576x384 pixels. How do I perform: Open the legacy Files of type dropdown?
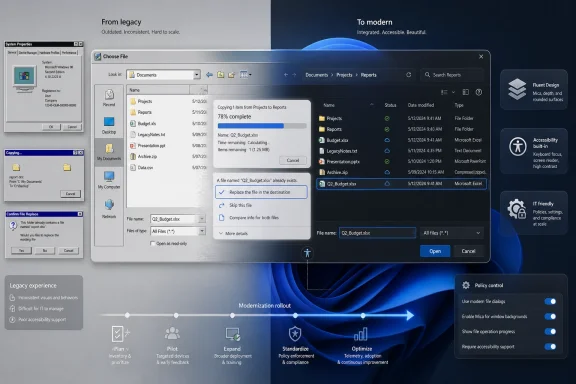(x=202, y=231)
